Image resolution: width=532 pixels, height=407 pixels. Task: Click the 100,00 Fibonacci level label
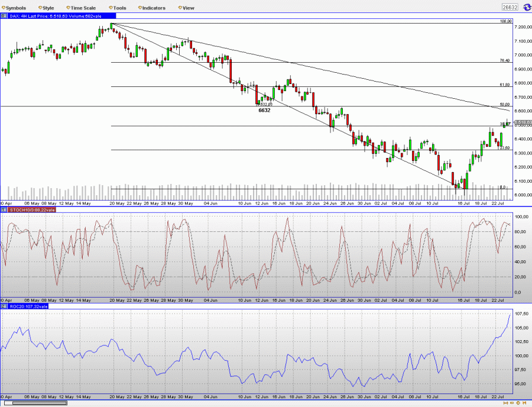pyautogui.click(x=505, y=21)
